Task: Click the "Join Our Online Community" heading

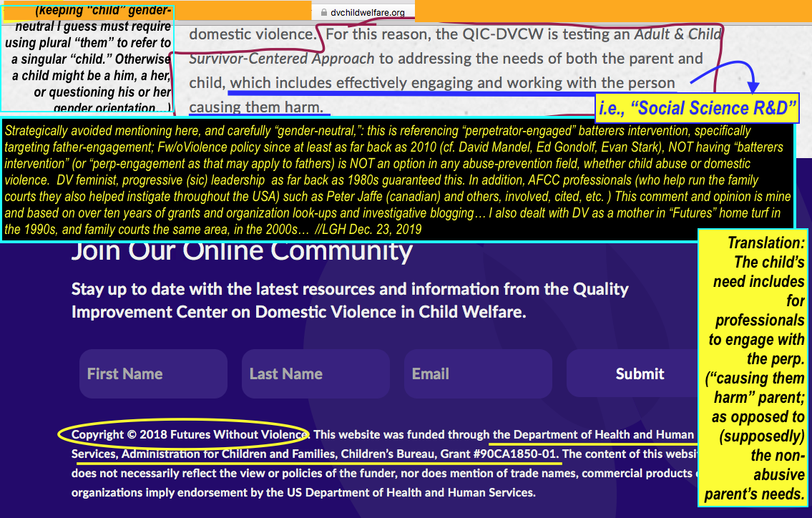Action: (242, 251)
